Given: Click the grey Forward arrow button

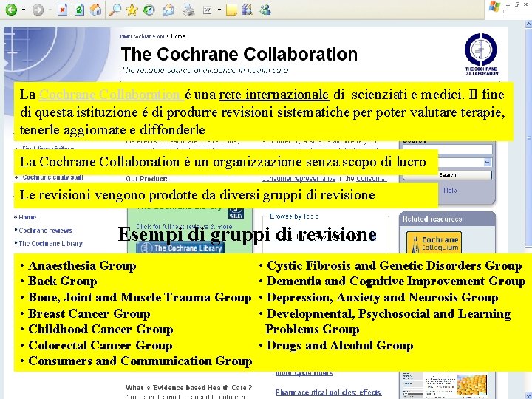Looking at the screenshot, I should [x=38, y=10].
